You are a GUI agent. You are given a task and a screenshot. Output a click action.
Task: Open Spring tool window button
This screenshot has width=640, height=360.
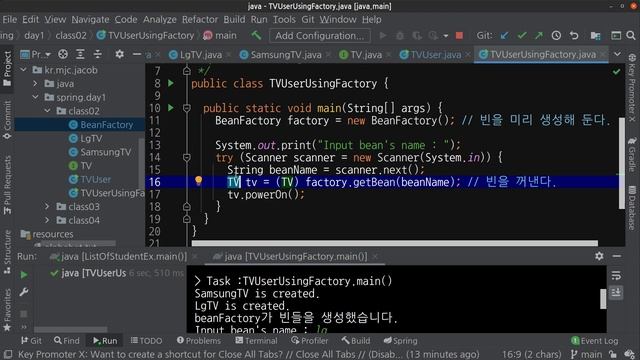click(400, 340)
